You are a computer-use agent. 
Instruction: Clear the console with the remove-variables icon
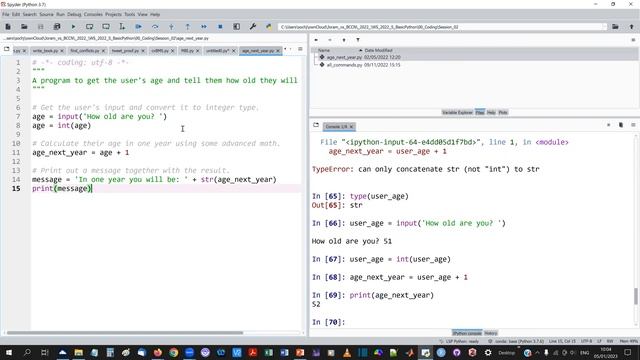click(621, 125)
